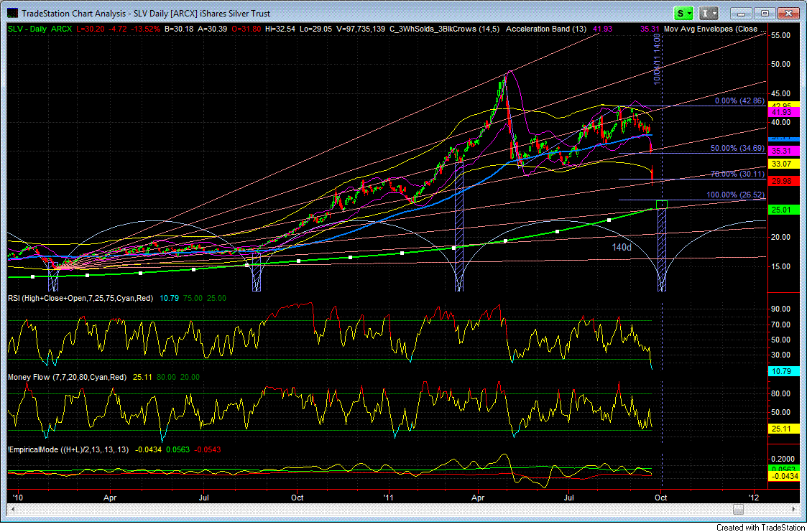
Task: Click the magenta 35.31 price axis marker
Action: (783, 151)
